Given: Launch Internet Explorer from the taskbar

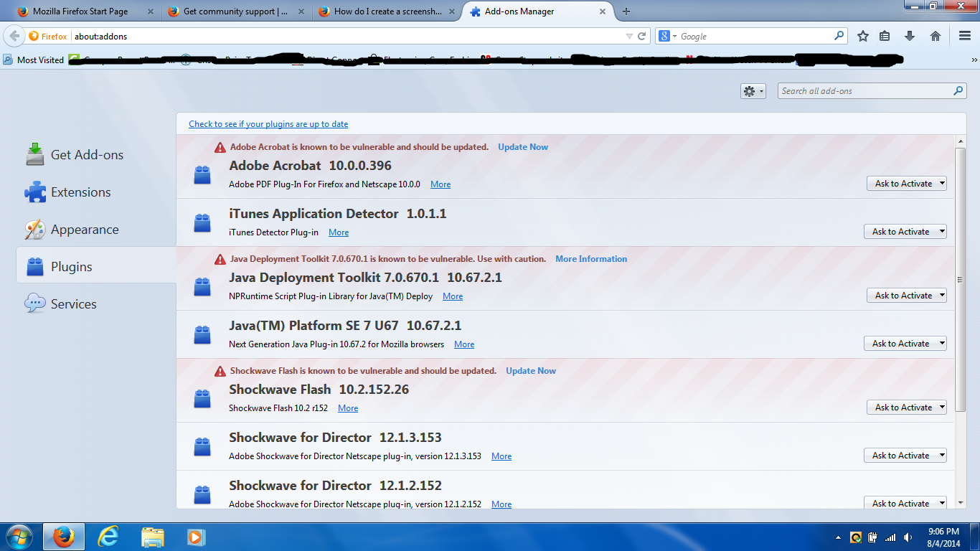Looking at the screenshot, I should pyautogui.click(x=108, y=537).
